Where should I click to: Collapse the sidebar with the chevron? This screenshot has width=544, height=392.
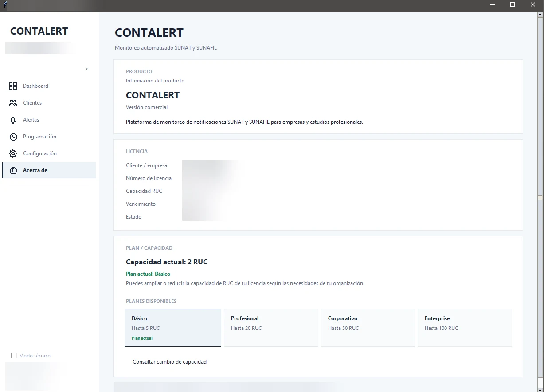pos(87,69)
